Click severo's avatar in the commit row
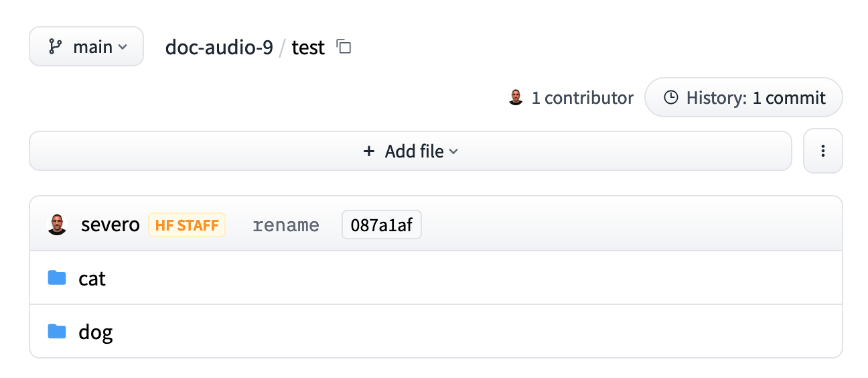The width and height of the screenshot is (868, 378). point(57,225)
